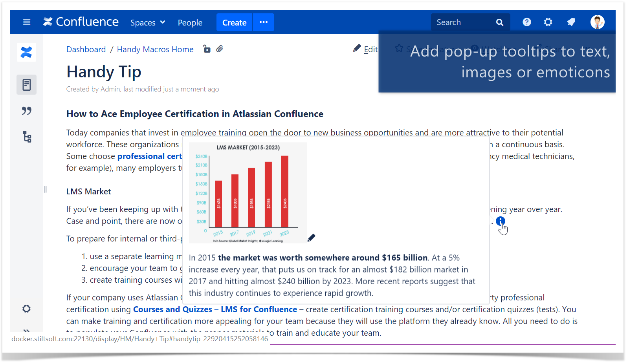The height and width of the screenshot is (364, 629).
Task: Open page restrictions lock icon
Action: pyautogui.click(x=207, y=49)
